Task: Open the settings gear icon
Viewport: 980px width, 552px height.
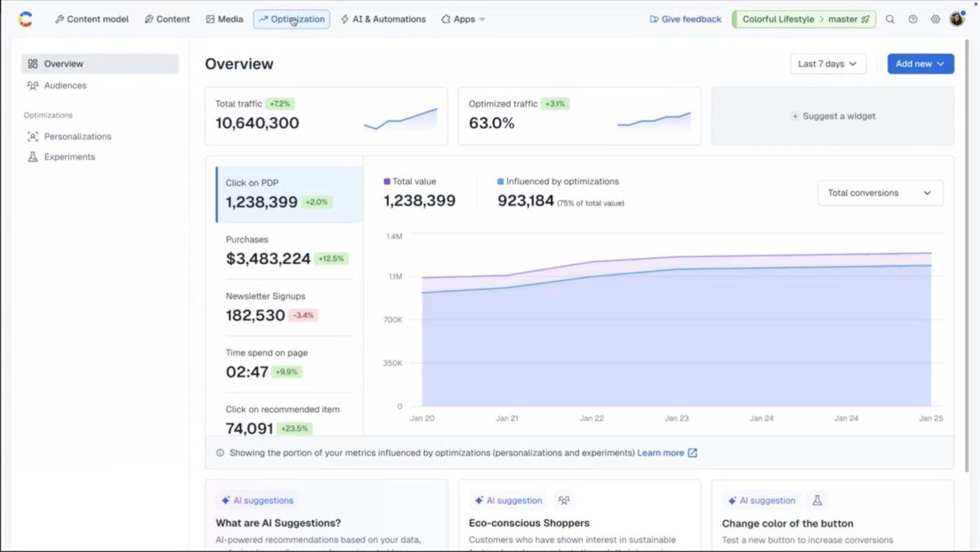Action: click(x=935, y=19)
